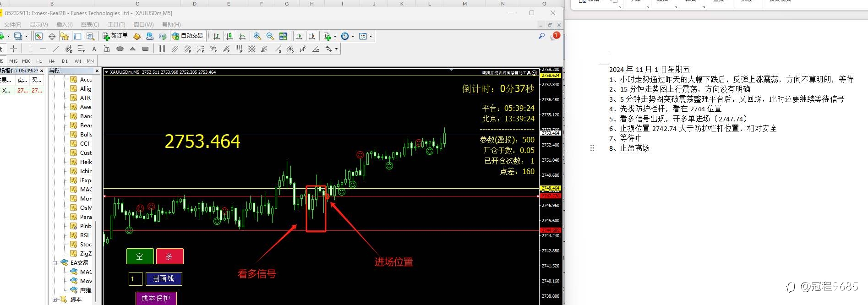
Task: Switch chart to candlestick mode
Action: 229,36
